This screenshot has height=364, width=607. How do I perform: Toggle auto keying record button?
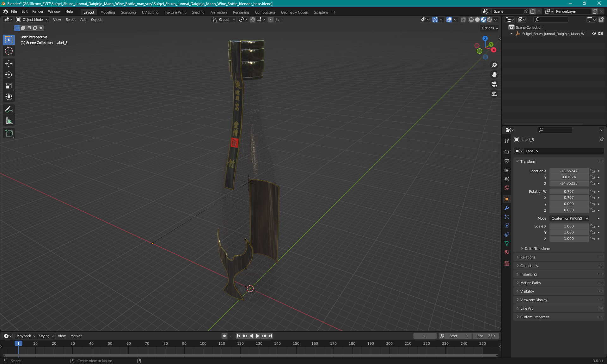coord(224,336)
